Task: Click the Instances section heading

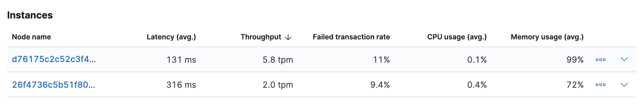Action: tap(30, 15)
